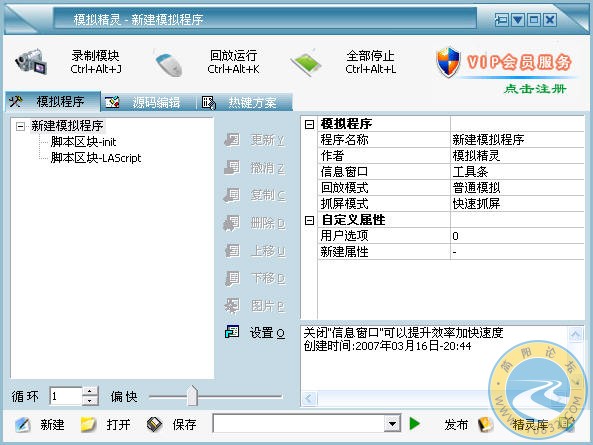Click the 打开 folder icon

(x=89, y=424)
